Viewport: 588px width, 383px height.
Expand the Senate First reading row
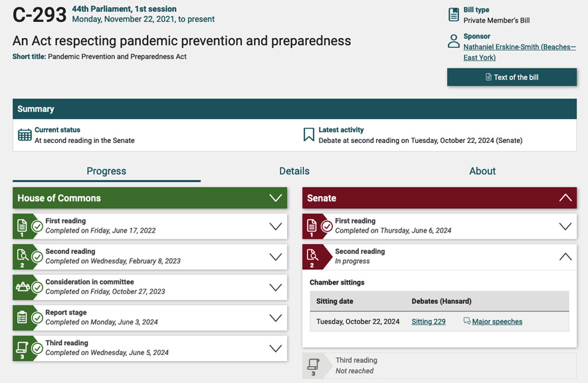[565, 226]
